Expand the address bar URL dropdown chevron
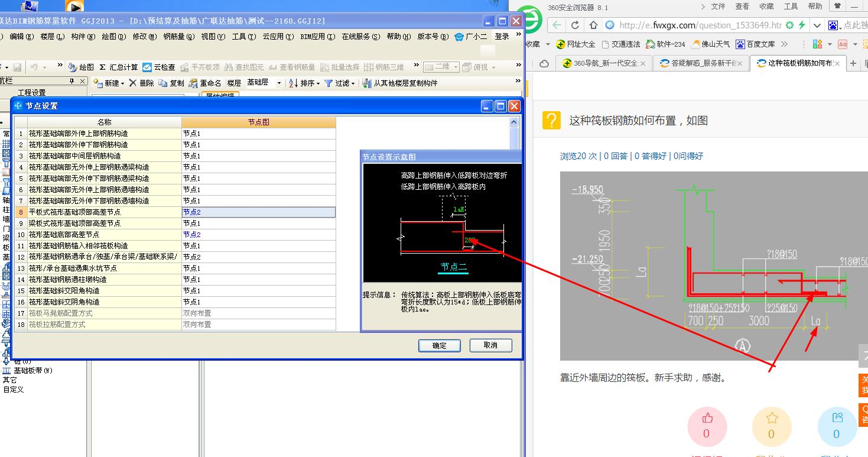Screen dimensions: 868x457 tap(817, 25)
